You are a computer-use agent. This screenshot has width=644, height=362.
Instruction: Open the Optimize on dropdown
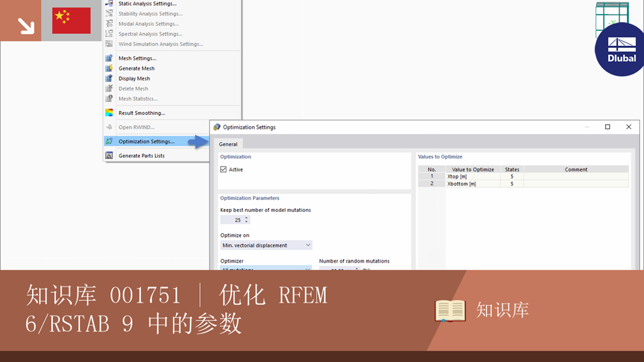pyautogui.click(x=266, y=246)
